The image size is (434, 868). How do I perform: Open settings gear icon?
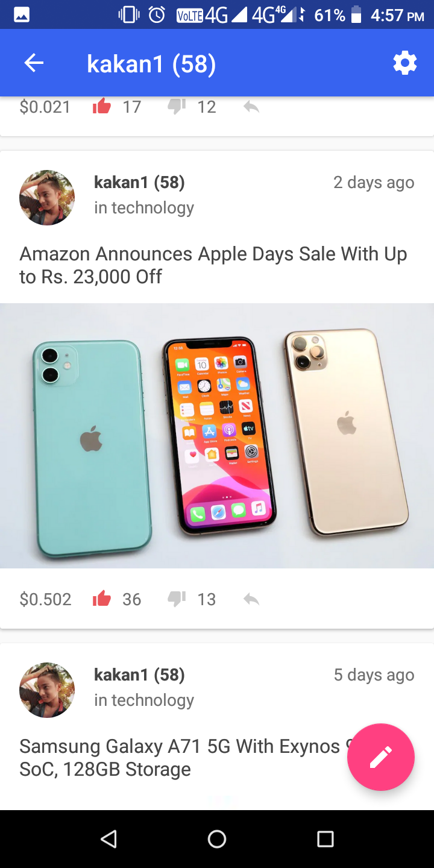pos(404,63)
